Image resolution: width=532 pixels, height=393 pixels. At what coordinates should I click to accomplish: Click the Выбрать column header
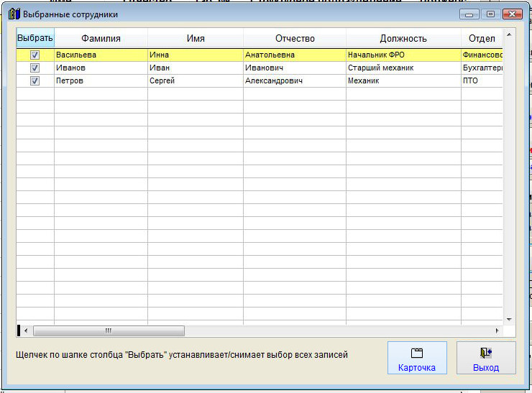[x=35, y=38]
